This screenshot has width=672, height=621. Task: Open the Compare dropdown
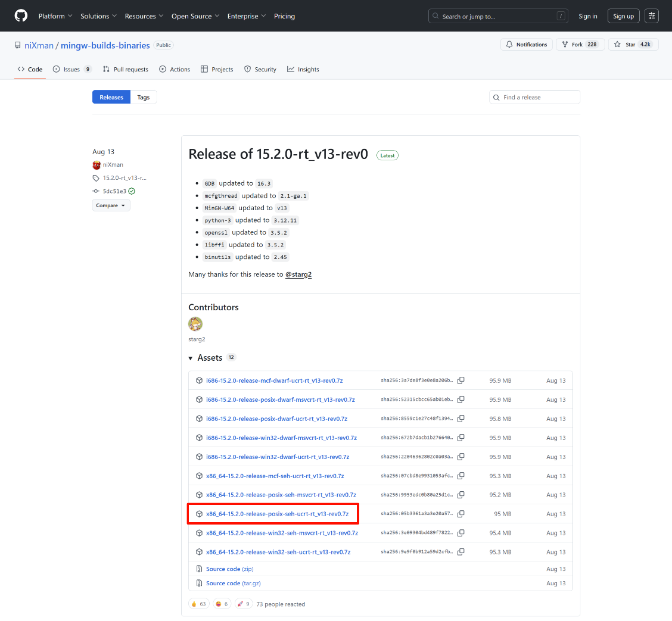[111, 205]
